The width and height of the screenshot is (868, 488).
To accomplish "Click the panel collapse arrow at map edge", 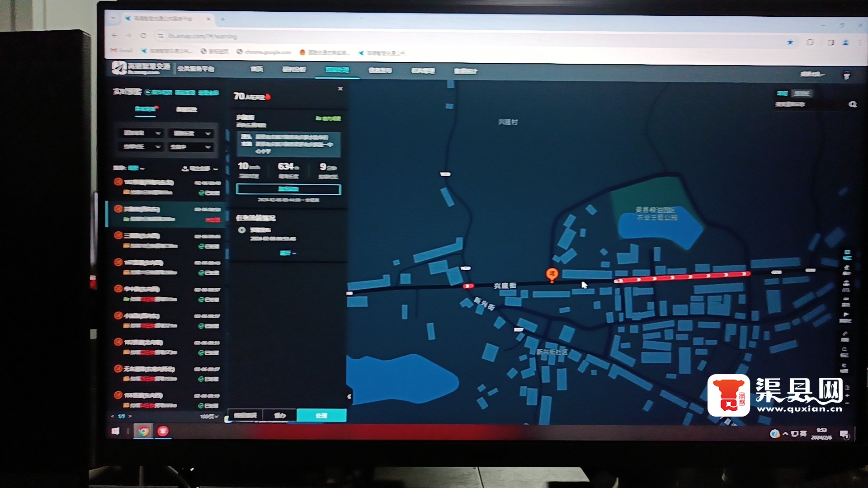I will pos(349,397).
